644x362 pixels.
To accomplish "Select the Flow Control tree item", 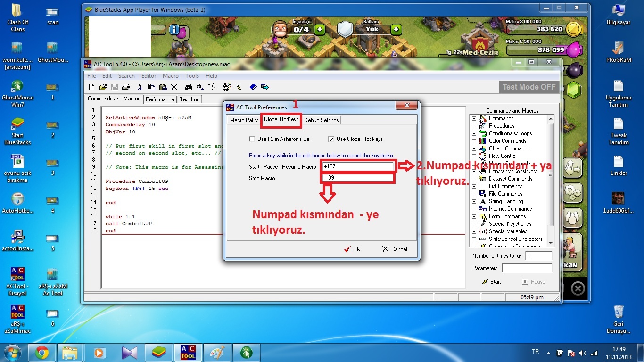I will (503, 156).
